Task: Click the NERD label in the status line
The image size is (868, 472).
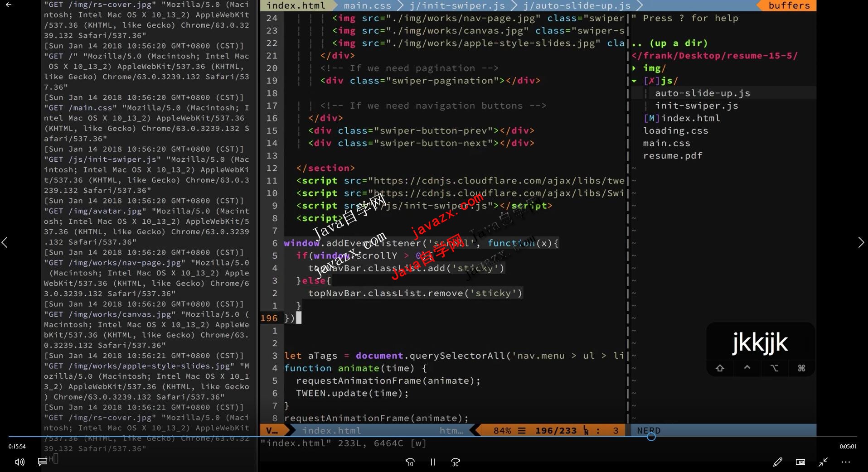Action: [x=649, y=430]
